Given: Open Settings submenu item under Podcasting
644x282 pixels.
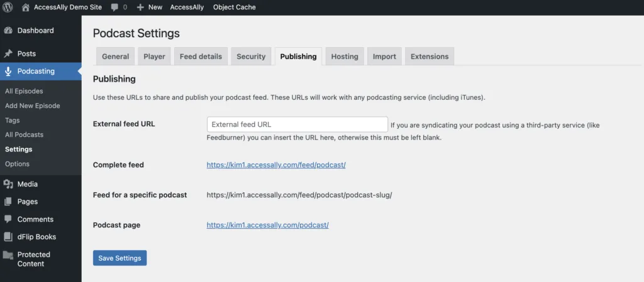Looking at the screenshot, I should coord(18,149).
